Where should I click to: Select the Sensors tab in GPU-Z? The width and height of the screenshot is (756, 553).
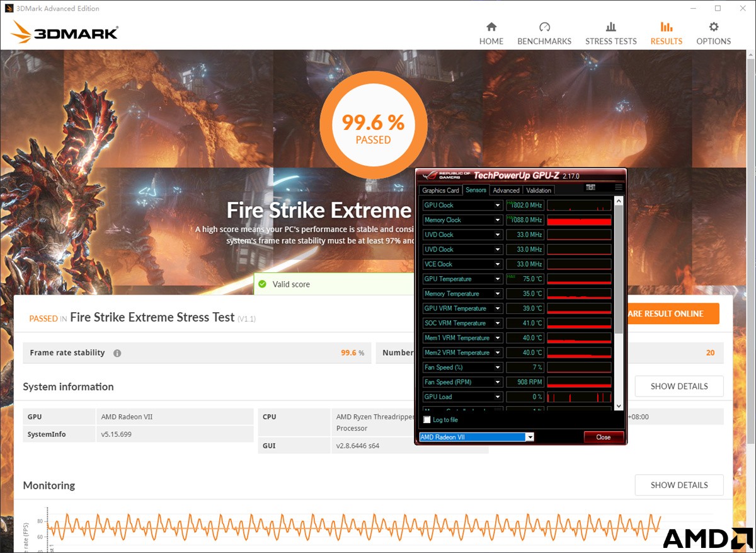pyautogui.click(x=476, y=190)
